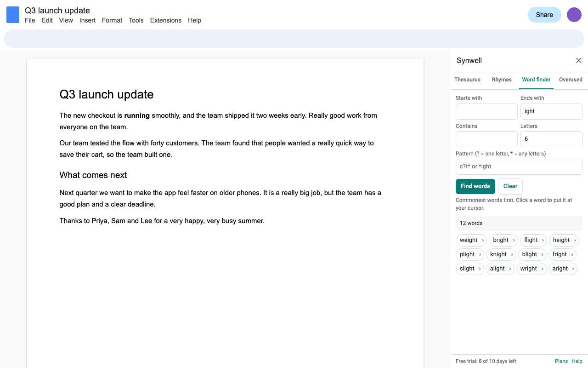Click the Share button
The image size is (588, 368).
point(544,15)
